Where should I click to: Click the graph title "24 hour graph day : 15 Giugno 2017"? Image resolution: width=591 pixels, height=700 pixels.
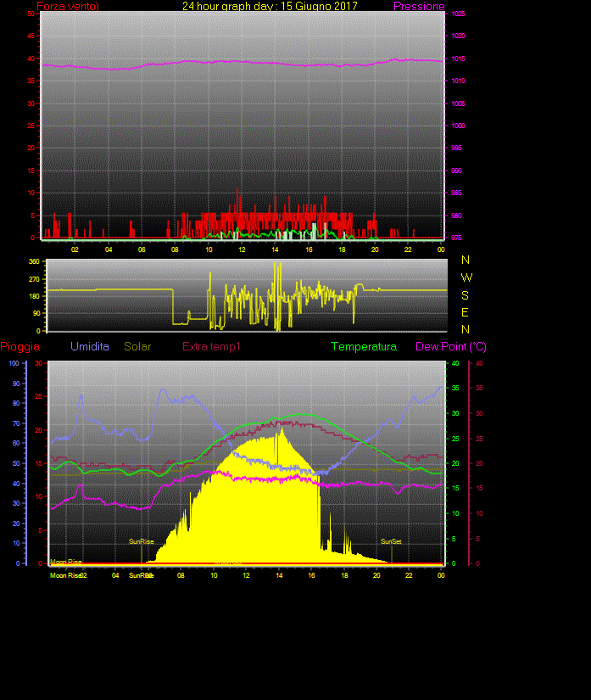(x=270, y=6)
